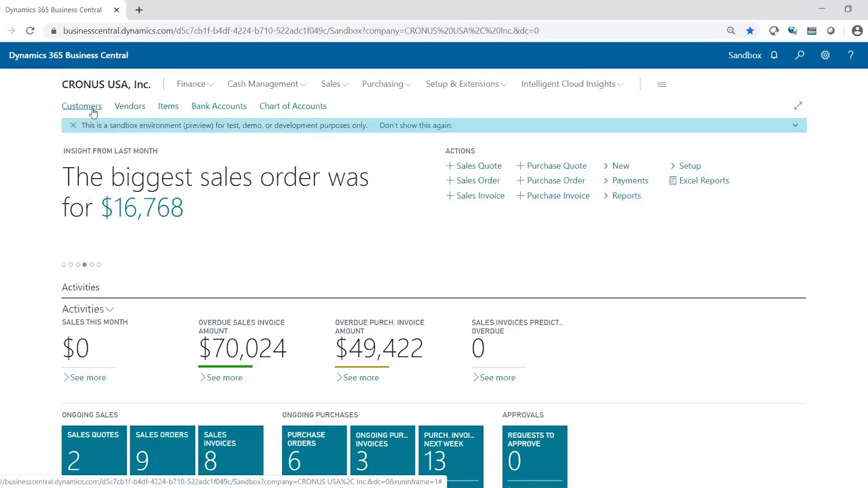Image resolution: width=868 pixels, height=488 pixels.
Task: Click the search magnifier in blue header
Action: 800,56
